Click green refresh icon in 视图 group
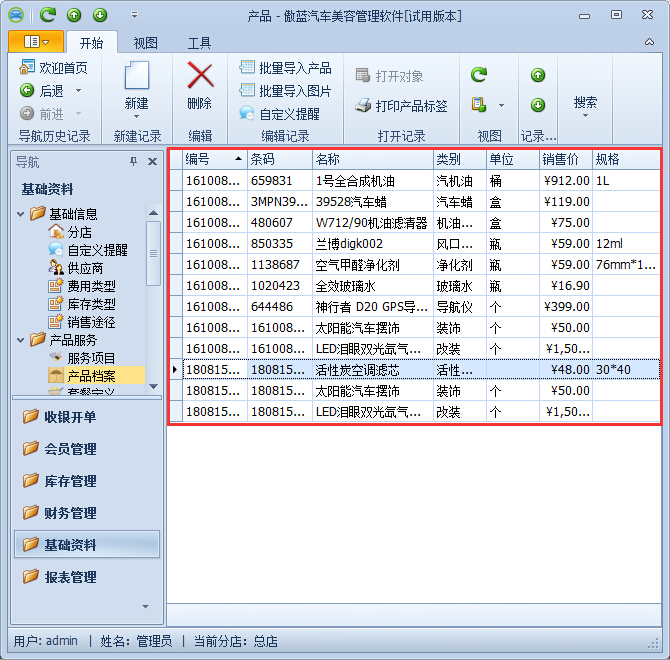The width and height of the screenshot is (670, 660). [479, 75]
